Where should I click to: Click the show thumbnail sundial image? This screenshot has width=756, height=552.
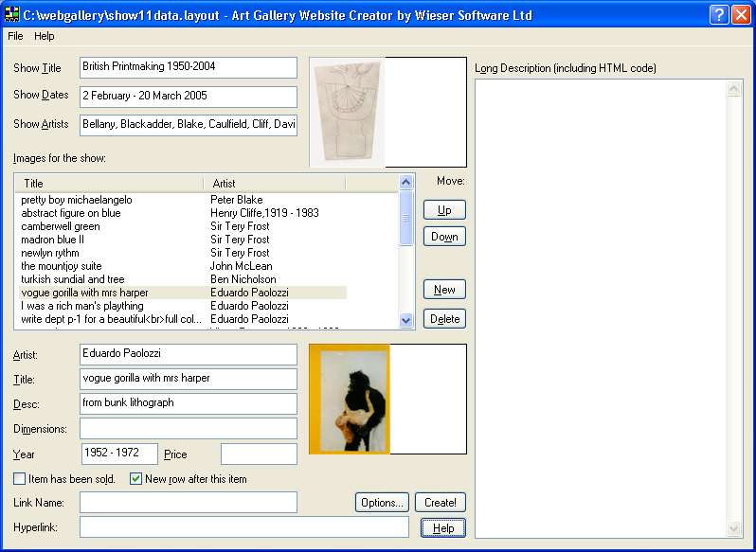[x=348, y=112]
